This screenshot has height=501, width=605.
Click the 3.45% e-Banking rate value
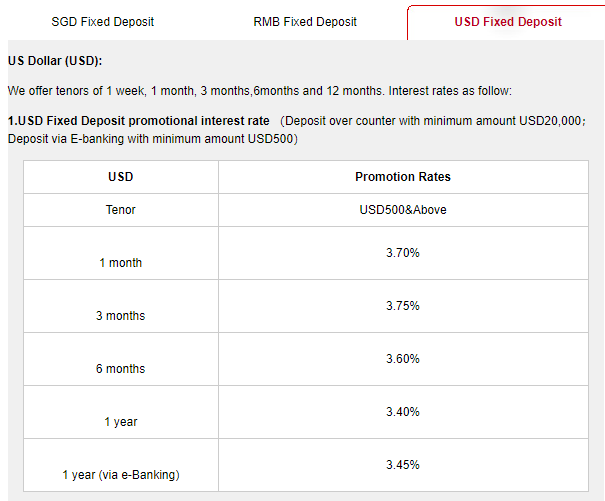402,465
